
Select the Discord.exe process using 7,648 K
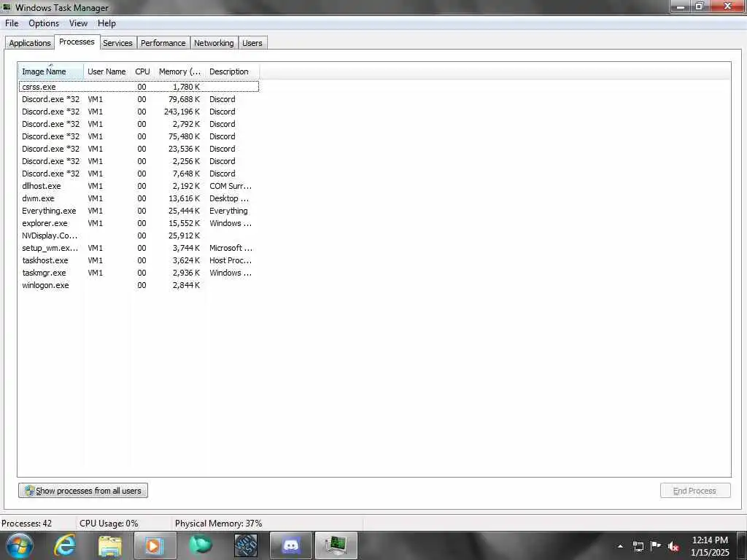point(139,174)
